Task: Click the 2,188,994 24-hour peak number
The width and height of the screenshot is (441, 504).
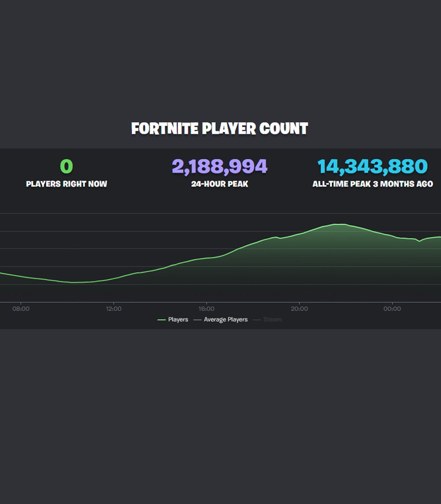Action: click(x=220, y=166)
